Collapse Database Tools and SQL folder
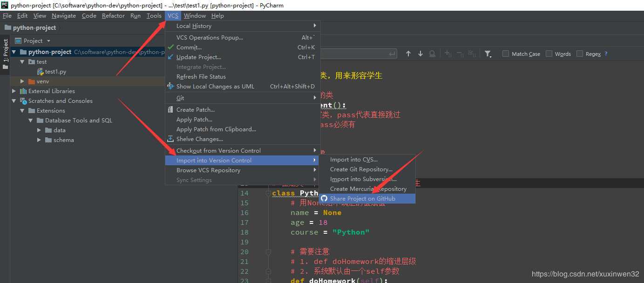 coord(31,121)
